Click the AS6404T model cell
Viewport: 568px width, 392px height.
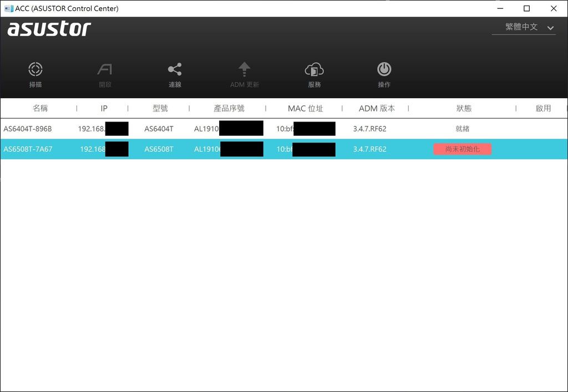159,129
